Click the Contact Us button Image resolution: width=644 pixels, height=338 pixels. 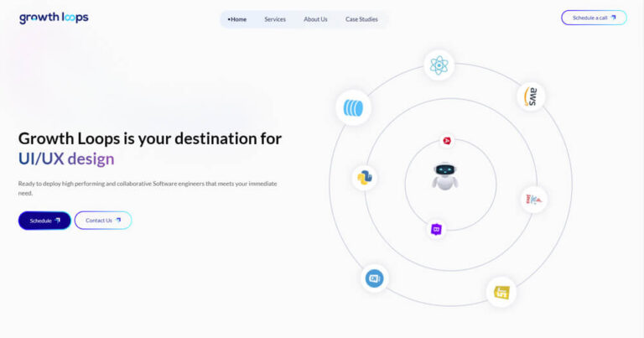(x=102, y=221)
